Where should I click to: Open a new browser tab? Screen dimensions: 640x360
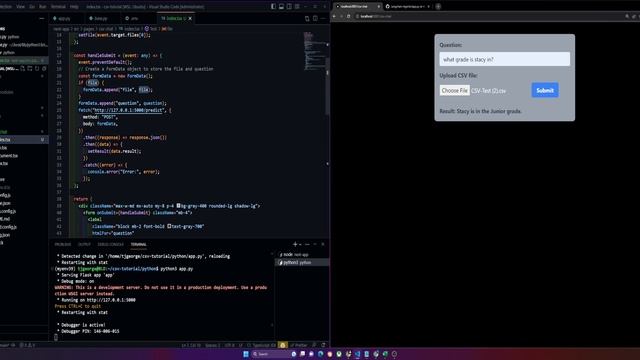tap(438, 7)
